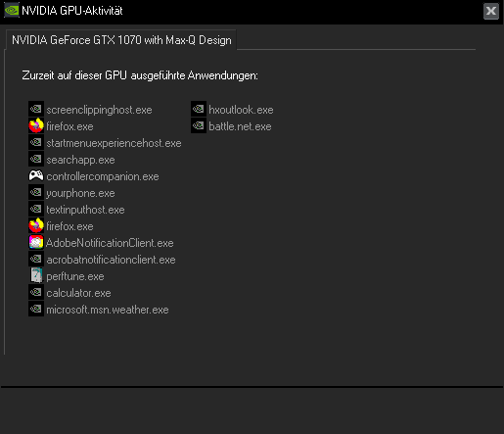Click the icon beside calculator.exe
Viewport: 504px width, 434px height.
36,292
